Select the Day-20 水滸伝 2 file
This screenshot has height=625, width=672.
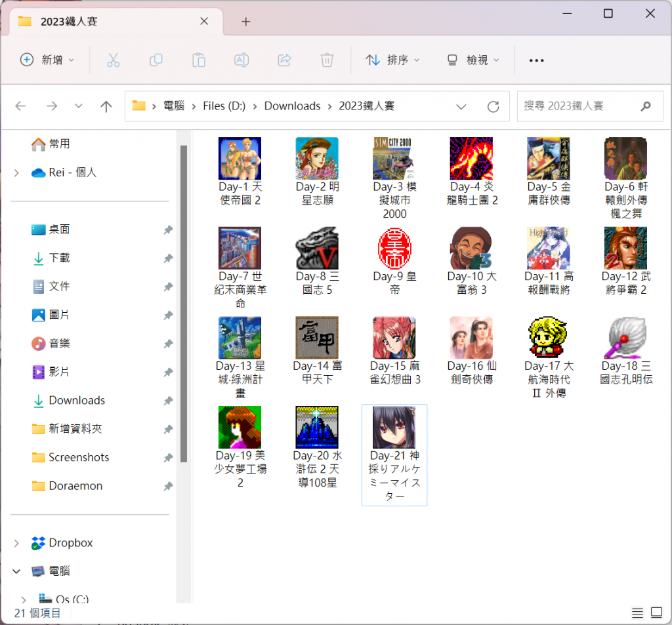tap(317, 447)
